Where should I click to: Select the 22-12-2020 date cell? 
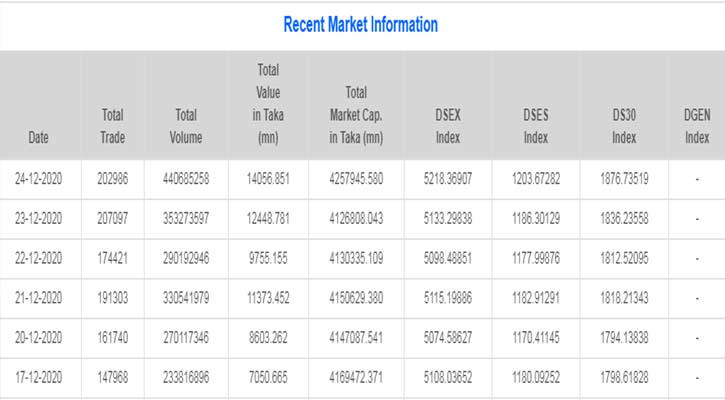[x=39, y=258]
